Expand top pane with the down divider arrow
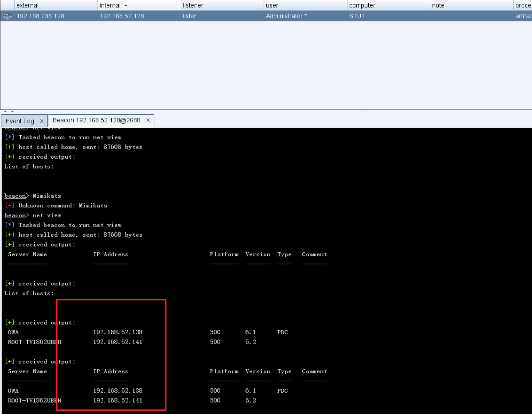532x414 pixels. click(x=12, y=111)
